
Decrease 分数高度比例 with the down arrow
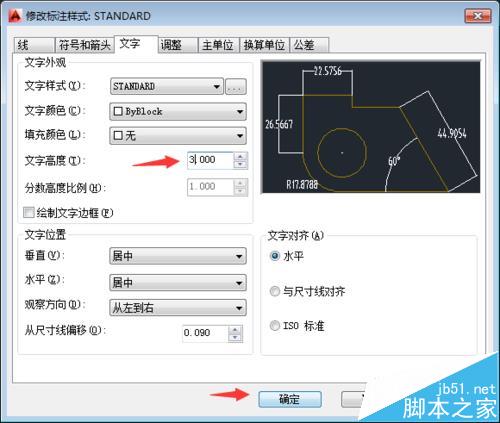coord(240,191)
